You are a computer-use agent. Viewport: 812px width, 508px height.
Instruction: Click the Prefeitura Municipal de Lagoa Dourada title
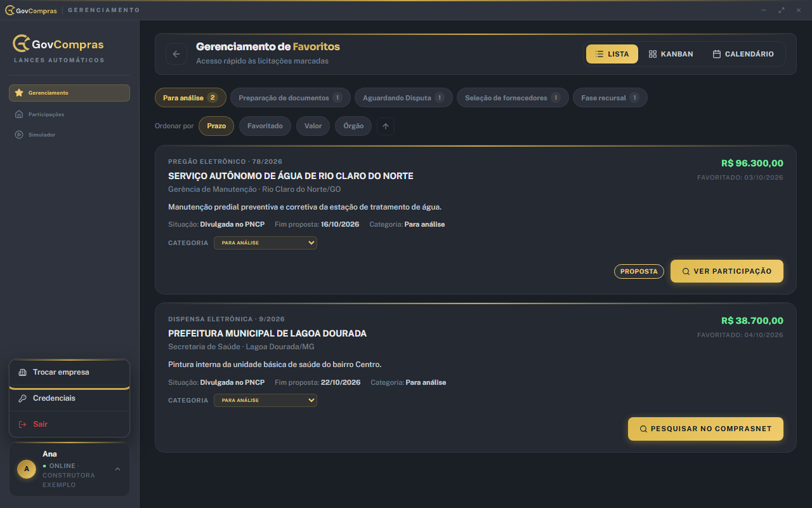coord(267,333)
